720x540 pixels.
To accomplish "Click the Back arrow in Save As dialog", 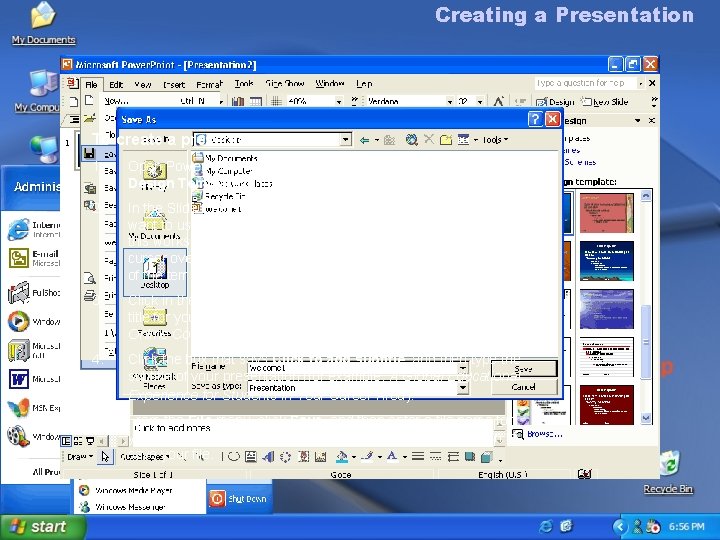I will tap(367, 140).
